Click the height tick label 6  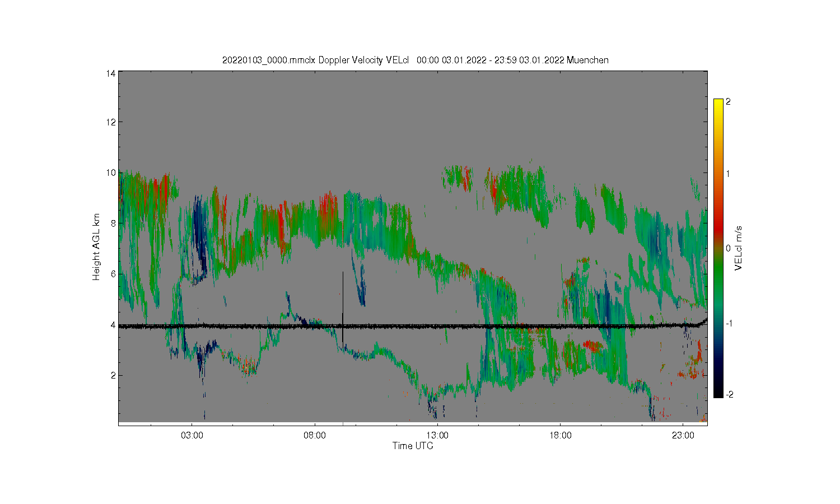pyautogui.click(x=113, y=274)
